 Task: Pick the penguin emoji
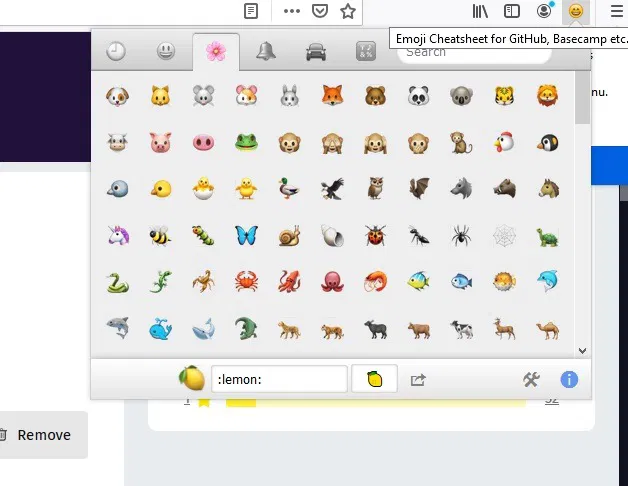point(547,143)
